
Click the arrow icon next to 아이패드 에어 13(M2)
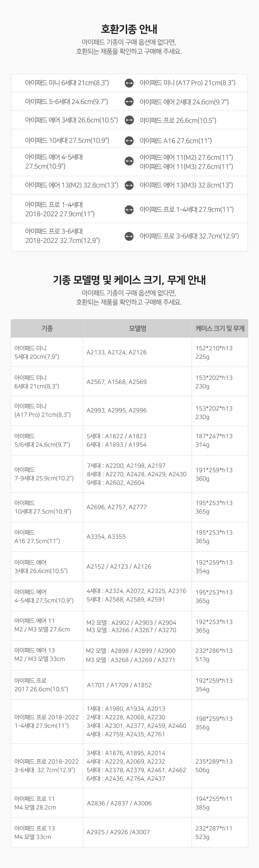click(x=129, y=185)
